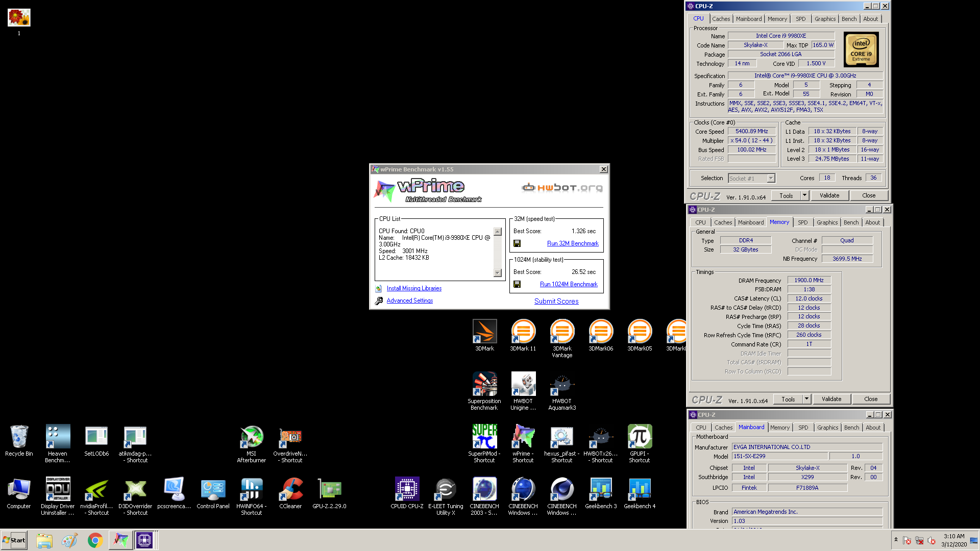Open 3DMark05 shortcut
Screen dimensions: 980x551
click(640, 335)
